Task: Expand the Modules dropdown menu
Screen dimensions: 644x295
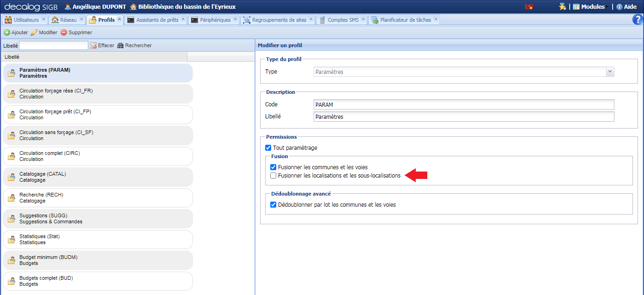Action: click(x=589, y=6)
